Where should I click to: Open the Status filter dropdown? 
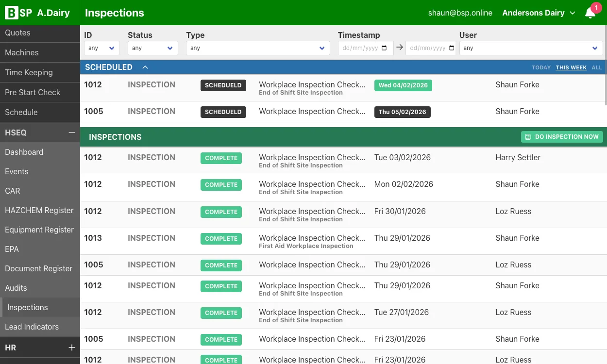tap(153, 48)
